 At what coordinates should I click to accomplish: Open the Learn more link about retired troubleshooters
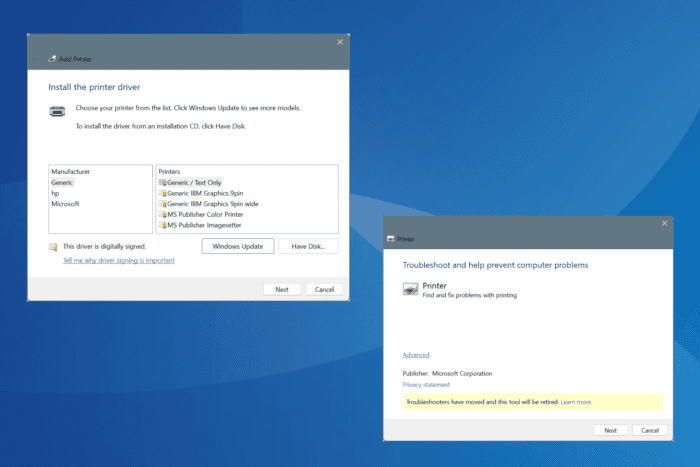[576, 402]
